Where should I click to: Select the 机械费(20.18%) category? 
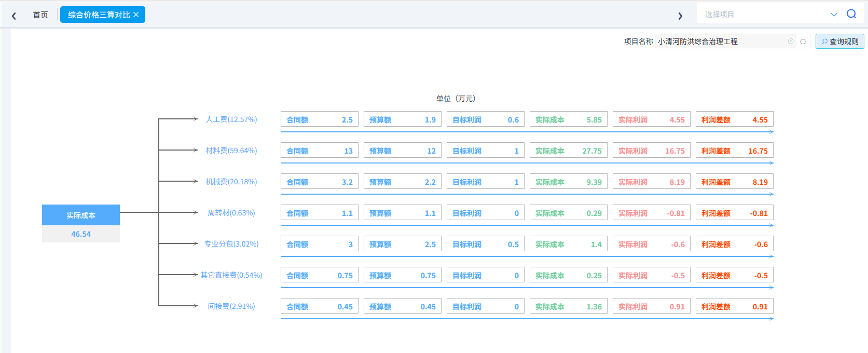coord(231,182)
